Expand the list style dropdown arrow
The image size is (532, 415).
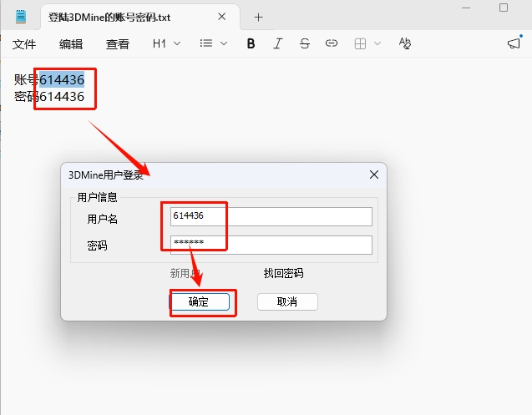pyautogui.click(x=224, y=43)
